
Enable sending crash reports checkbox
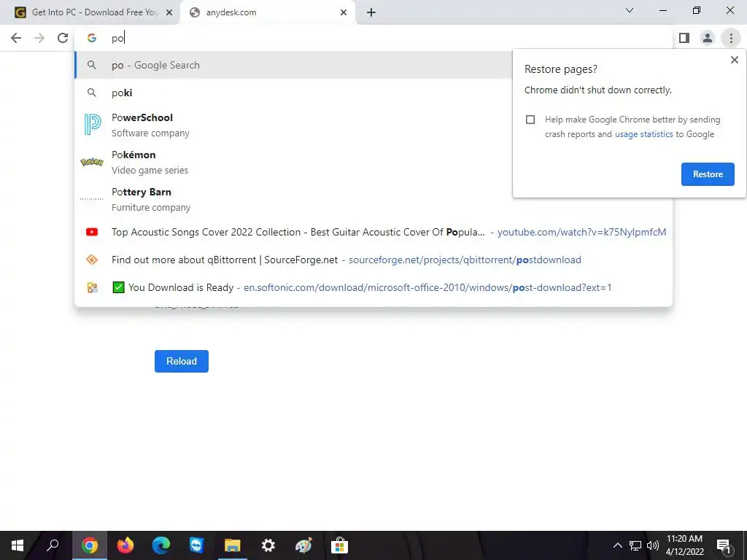pos(530,120)
